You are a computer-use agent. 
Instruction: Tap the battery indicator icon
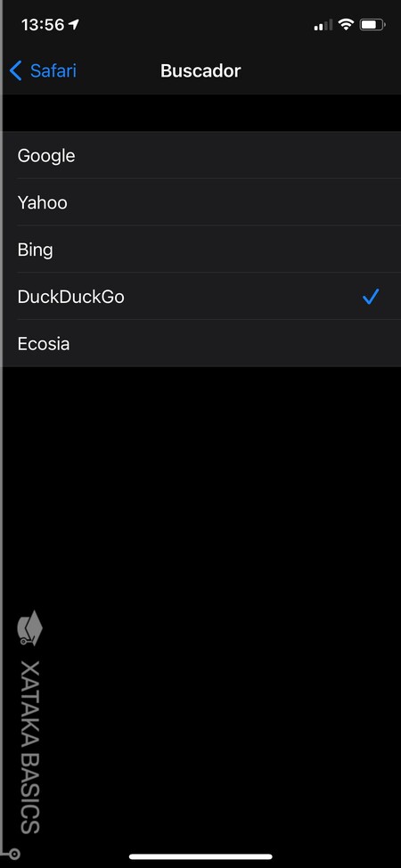coord(372,24)
